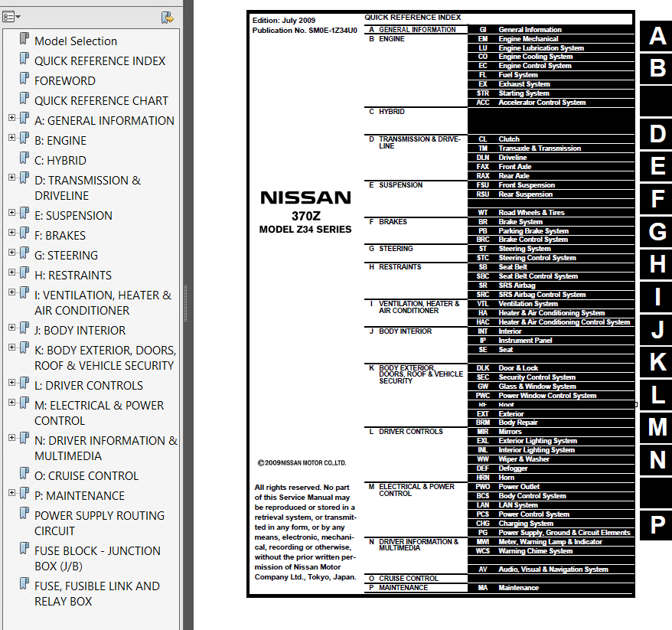Select the P section tab on page edge
Image resolution: width=672 pixels, height=630 pixels.
(657, 525)
